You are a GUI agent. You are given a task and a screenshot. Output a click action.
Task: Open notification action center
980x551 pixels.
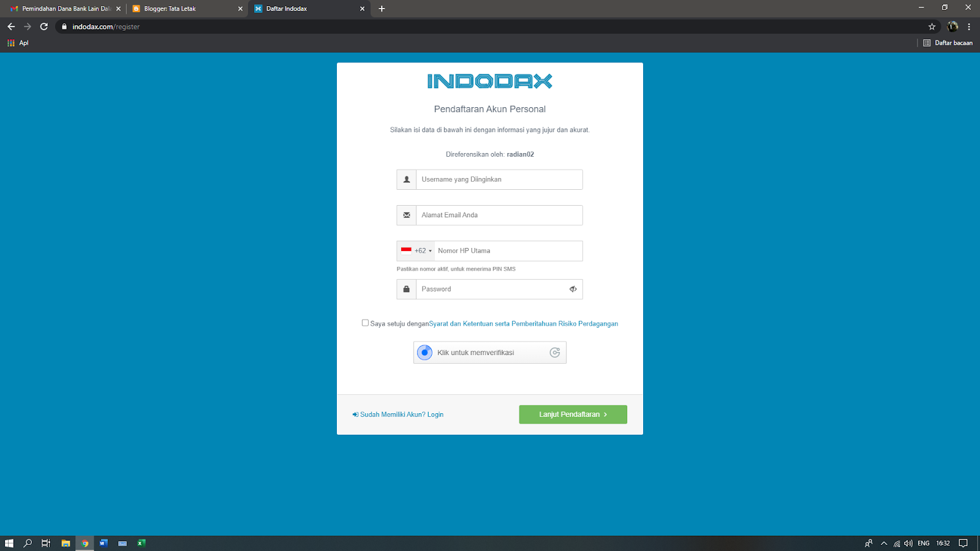pyautogui.click(x=963, y=543)
